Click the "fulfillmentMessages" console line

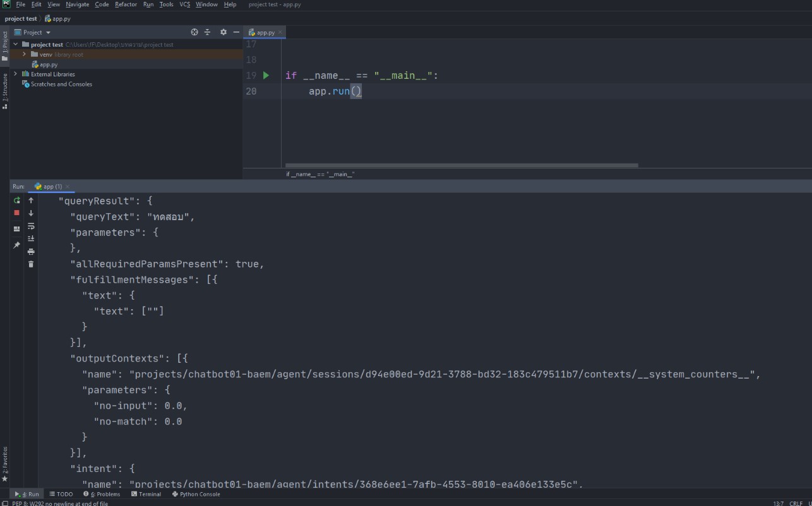pyautogui.click(x=143, y=279)
